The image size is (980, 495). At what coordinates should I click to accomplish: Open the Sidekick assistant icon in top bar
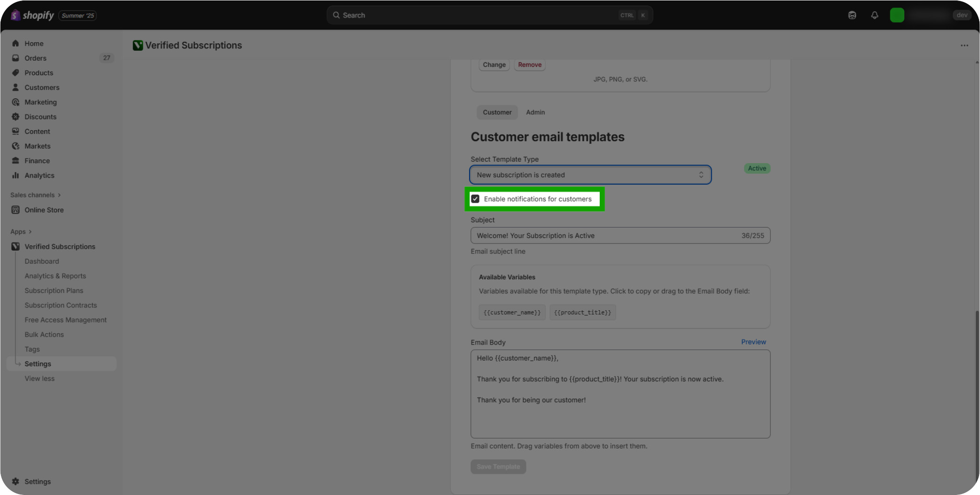pyautogui.click(x=852, y=15)
